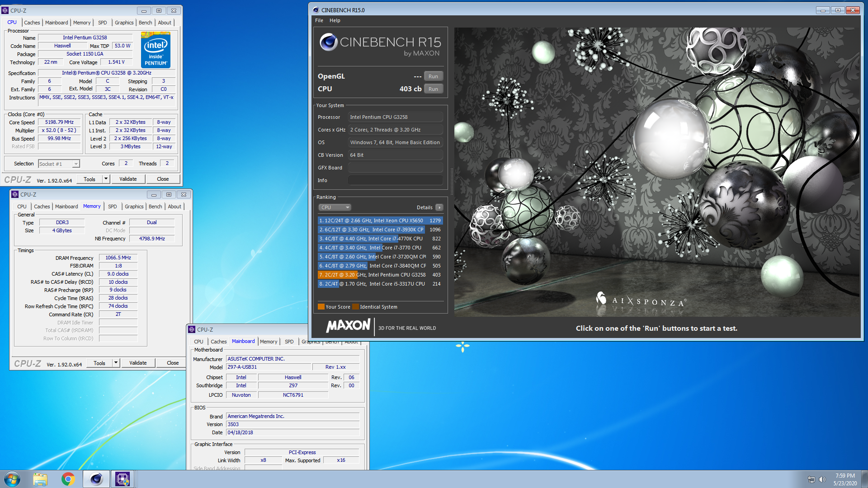
Task: Launch Google Chrome from the taskbar
Action: point(68,479)
